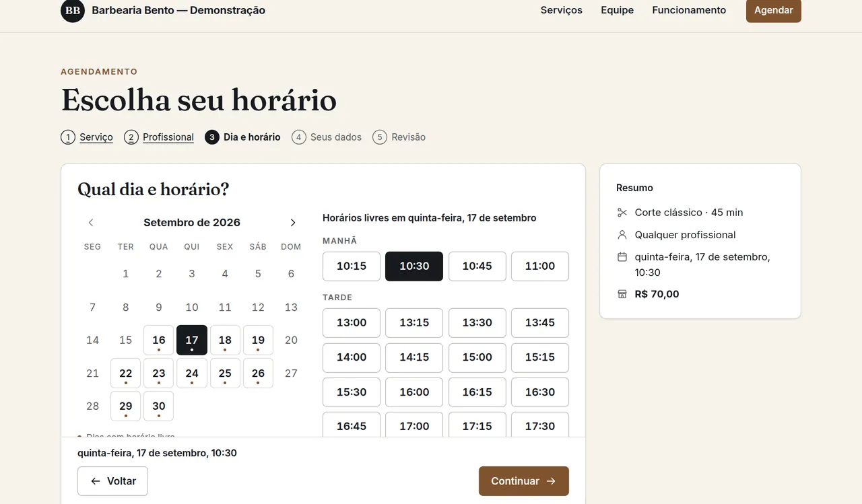This screenshot has height=504, width=862.
Task: Pick September 18 on calendar
Action: [225, 340]
